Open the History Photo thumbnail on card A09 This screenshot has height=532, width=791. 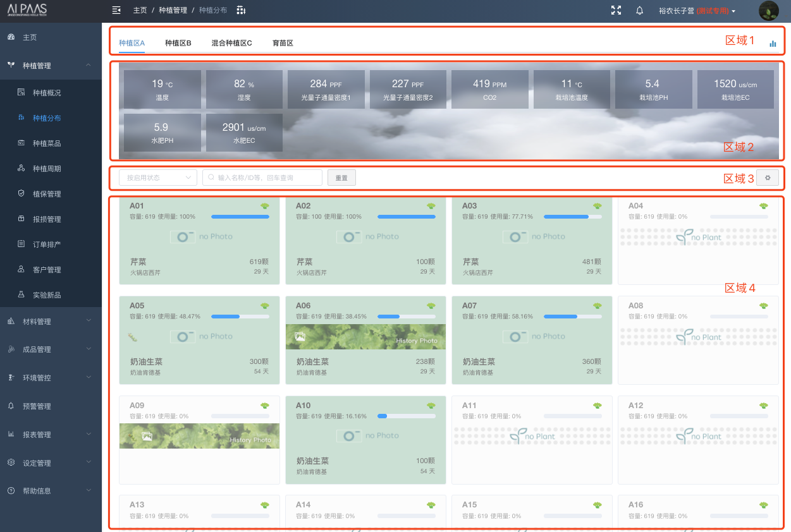point(200,436)
